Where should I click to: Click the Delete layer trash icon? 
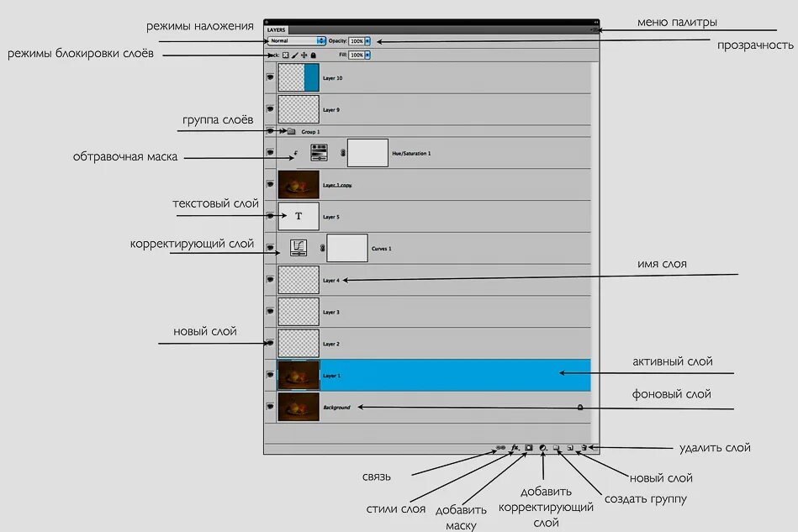point(584,448)
